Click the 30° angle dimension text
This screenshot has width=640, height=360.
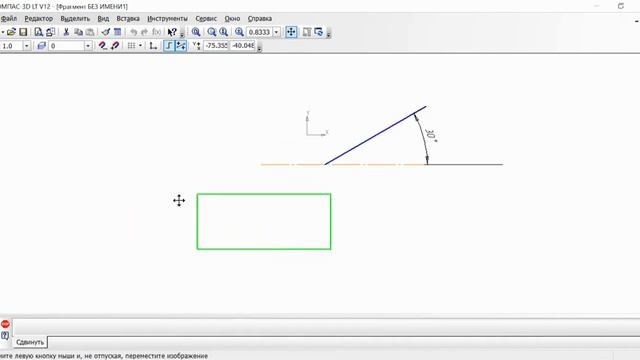click(431, 136)
